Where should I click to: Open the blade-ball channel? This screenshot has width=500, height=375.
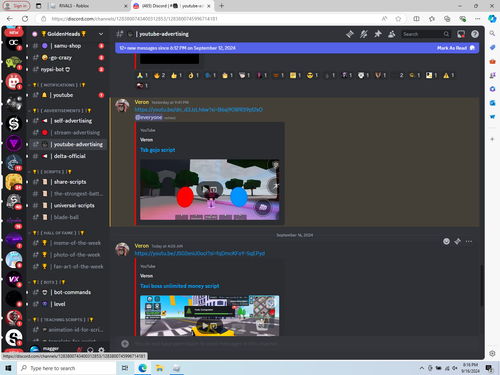click(68, 217)
